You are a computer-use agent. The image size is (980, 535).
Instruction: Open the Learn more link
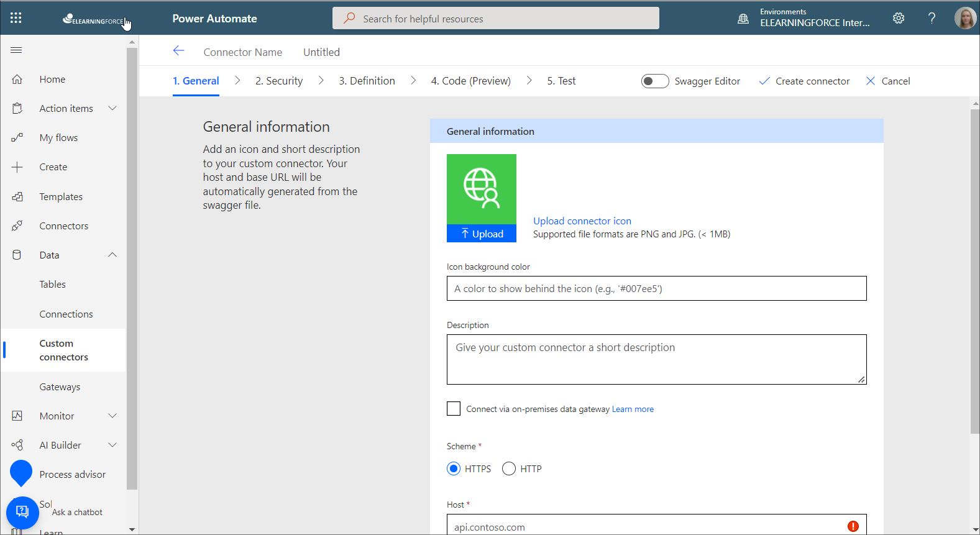click(633, 409)
